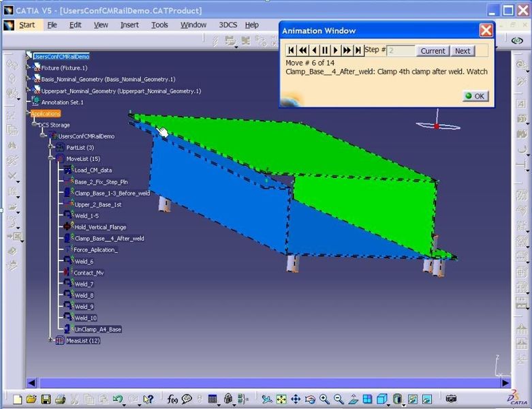Click the scrollbar left arrow
Viewport: 532px width, 409px height.
point(31,383)
